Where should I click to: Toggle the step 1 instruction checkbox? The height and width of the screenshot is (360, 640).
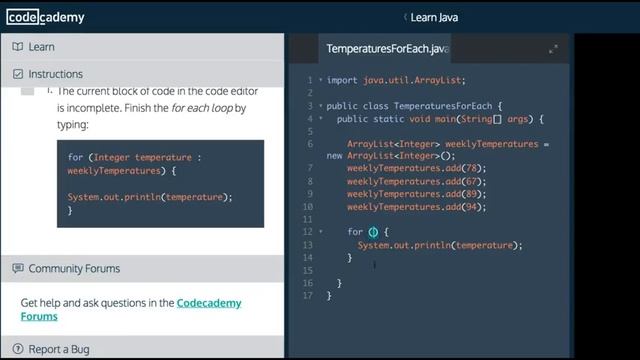(27, 91)
